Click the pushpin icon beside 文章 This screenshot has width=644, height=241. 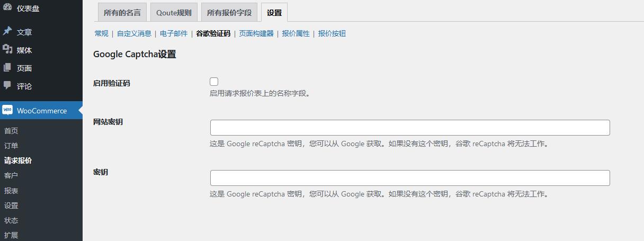click(7, 32)
